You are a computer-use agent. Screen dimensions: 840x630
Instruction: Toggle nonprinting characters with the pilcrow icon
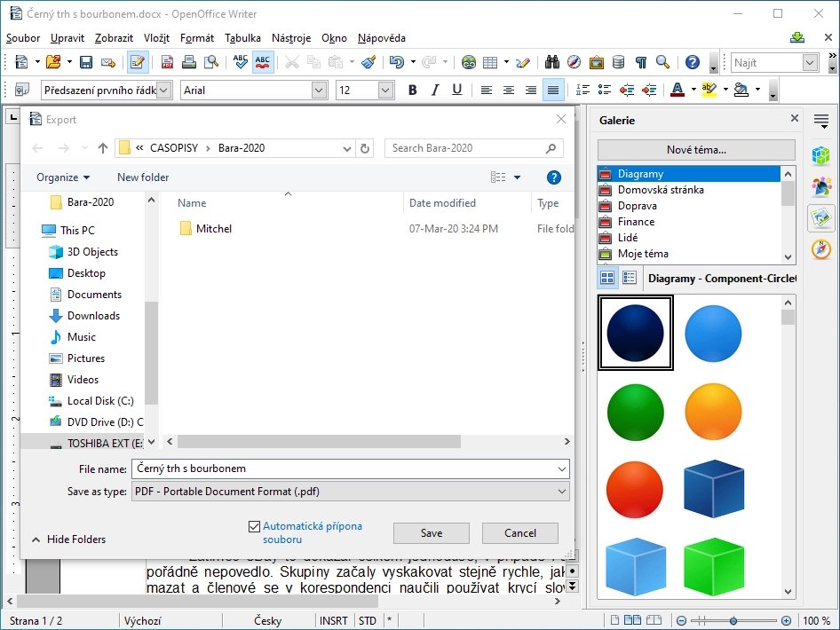pos(641,62)
